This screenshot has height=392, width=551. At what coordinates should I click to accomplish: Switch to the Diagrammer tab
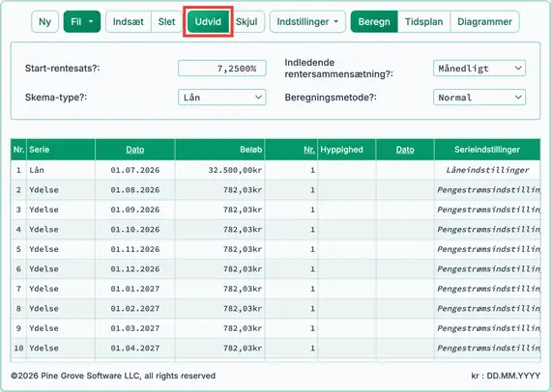[484, 22]
